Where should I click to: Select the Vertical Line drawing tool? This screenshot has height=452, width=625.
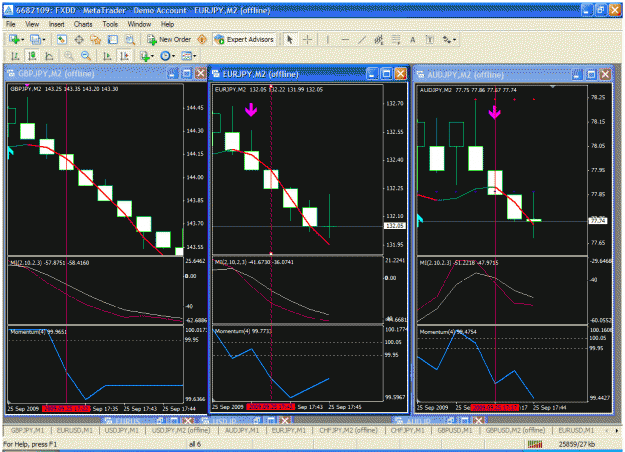point(328,39)
